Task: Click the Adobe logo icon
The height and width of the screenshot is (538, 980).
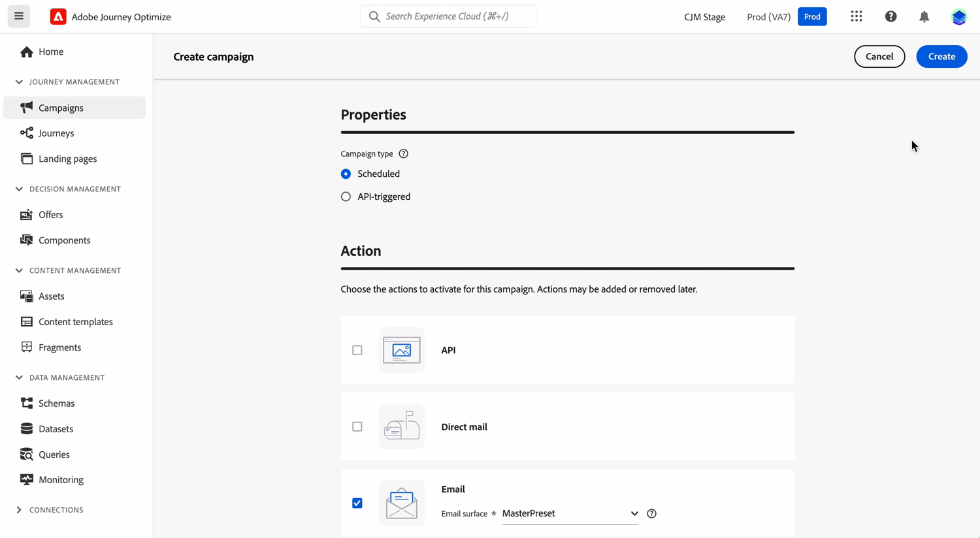Action: click(58, 17)
